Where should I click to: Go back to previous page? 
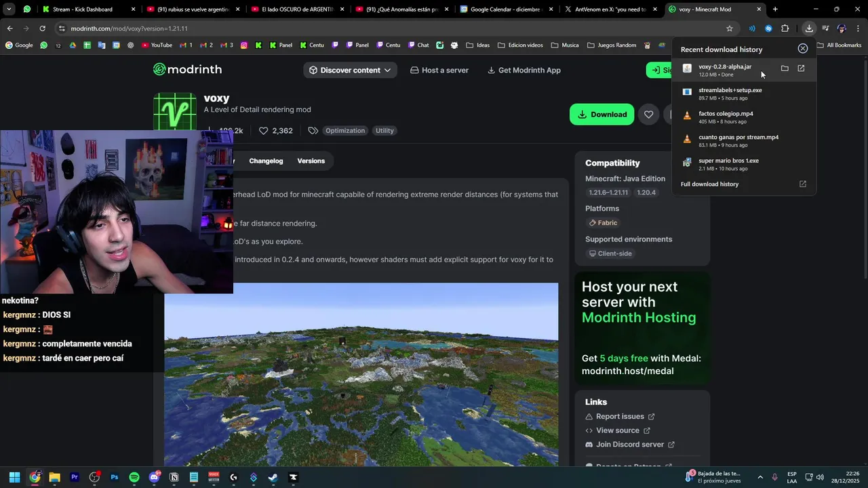point(9,28)
